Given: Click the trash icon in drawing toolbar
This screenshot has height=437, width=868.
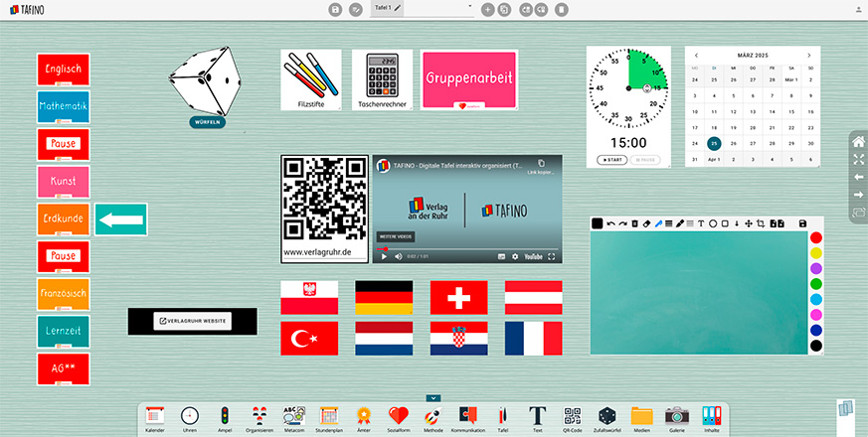Looking at the screenshot, I should coord(632,223).
